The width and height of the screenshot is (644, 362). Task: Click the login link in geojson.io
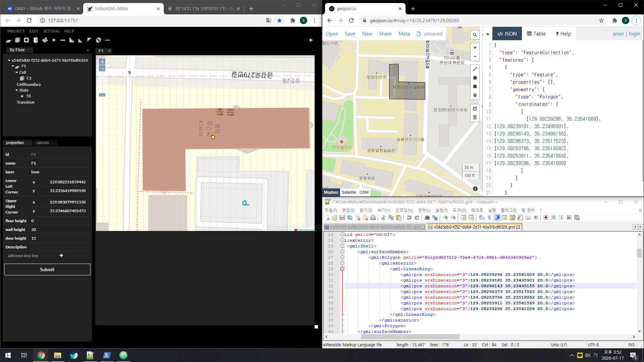tap(634, 34)
